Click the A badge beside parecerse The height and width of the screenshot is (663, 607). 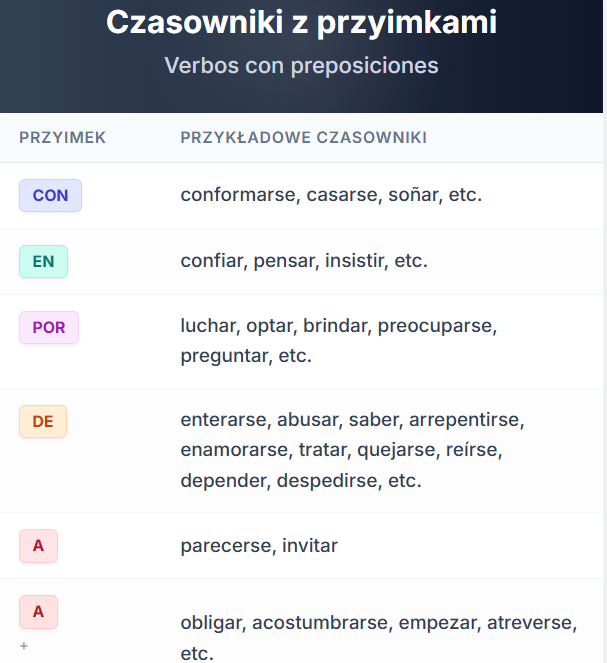(38, 545)
